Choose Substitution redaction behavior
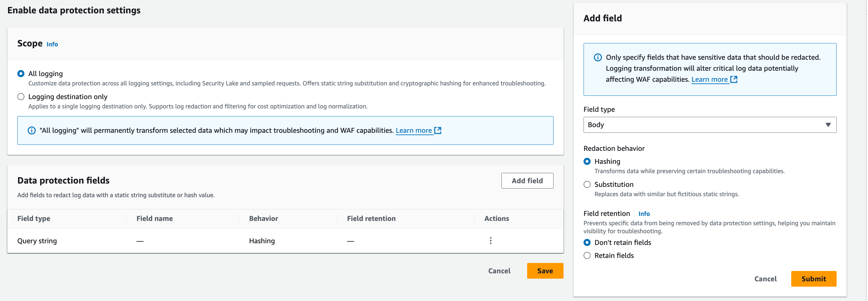The width and height of the screenshot is (868, 301). 587,185
